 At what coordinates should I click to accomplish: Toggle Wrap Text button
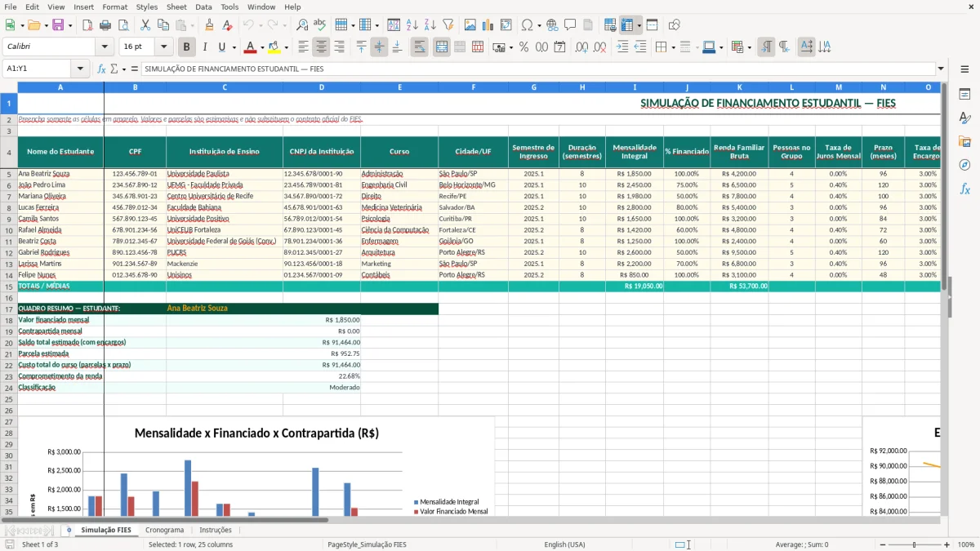420,47
